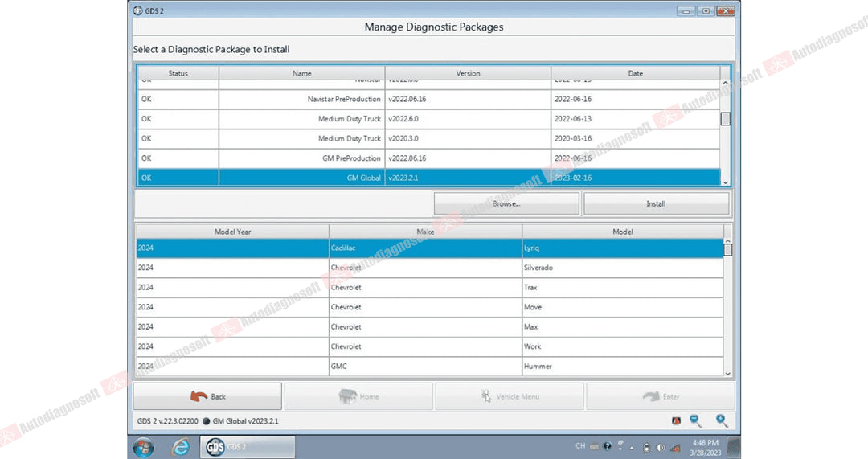Viewport: 868px width, 459px height.
Task: Click the Install button
Action: (656, 203)
